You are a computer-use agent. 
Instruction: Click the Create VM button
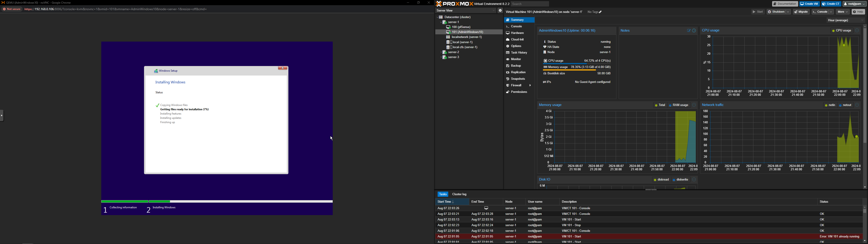809,4
